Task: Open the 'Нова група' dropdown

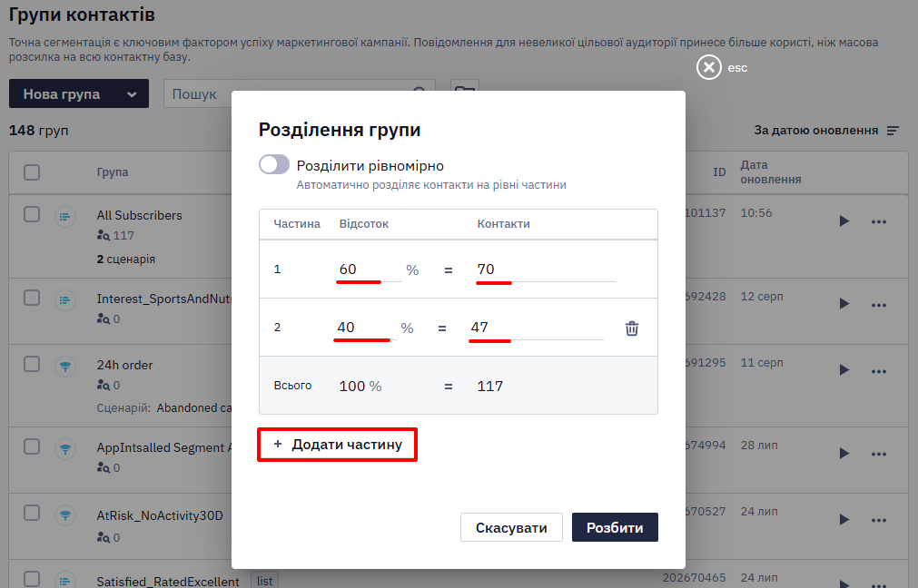Action: point(79,93)
